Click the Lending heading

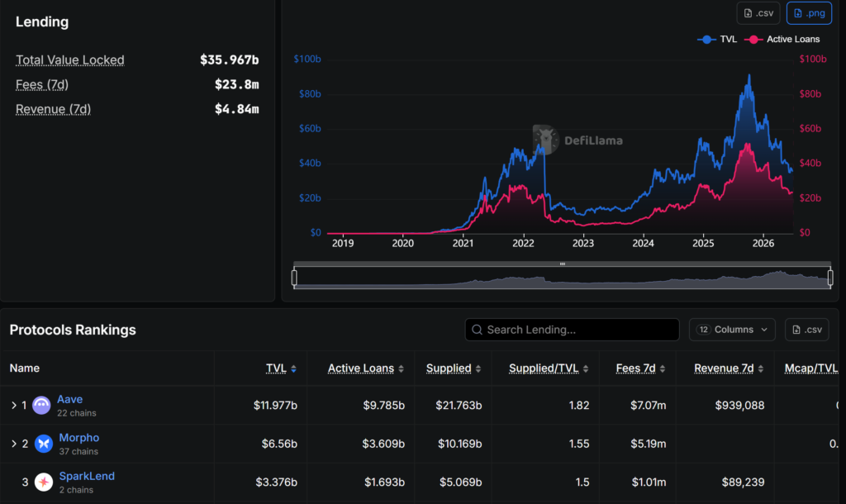(x=42, y=21)
